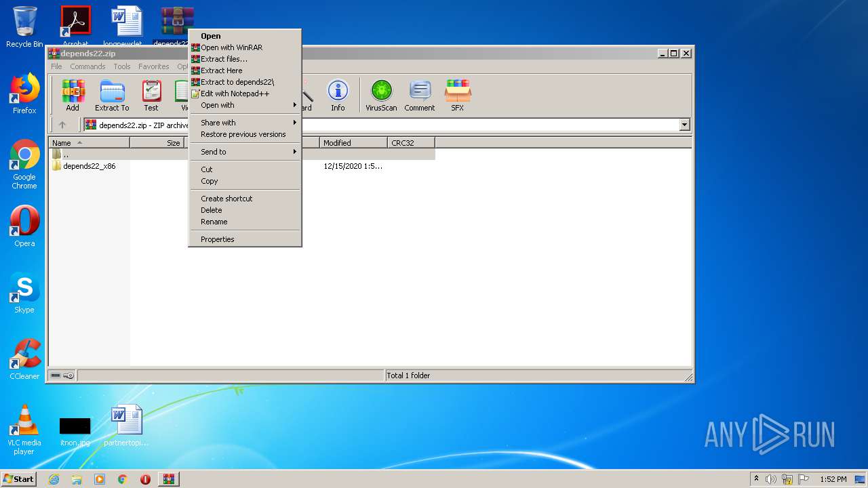The height and width of the screenshot is (488, 868).
Task: Open the Commands menu
Action: coord(87,66)
